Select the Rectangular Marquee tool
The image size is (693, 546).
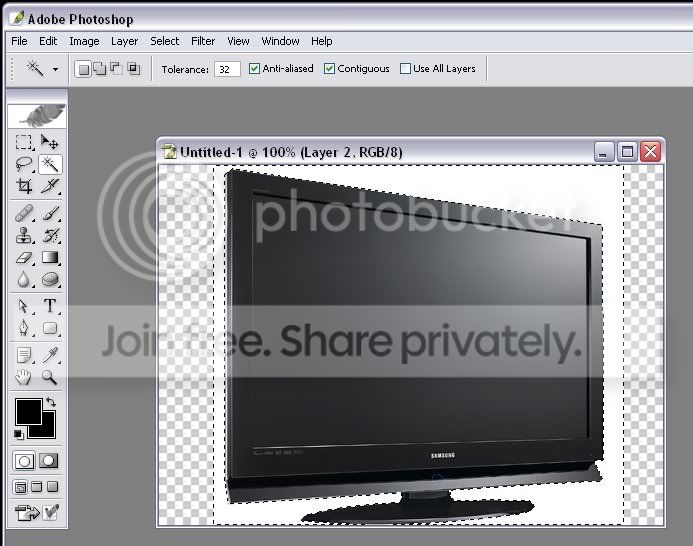point(23,142)
